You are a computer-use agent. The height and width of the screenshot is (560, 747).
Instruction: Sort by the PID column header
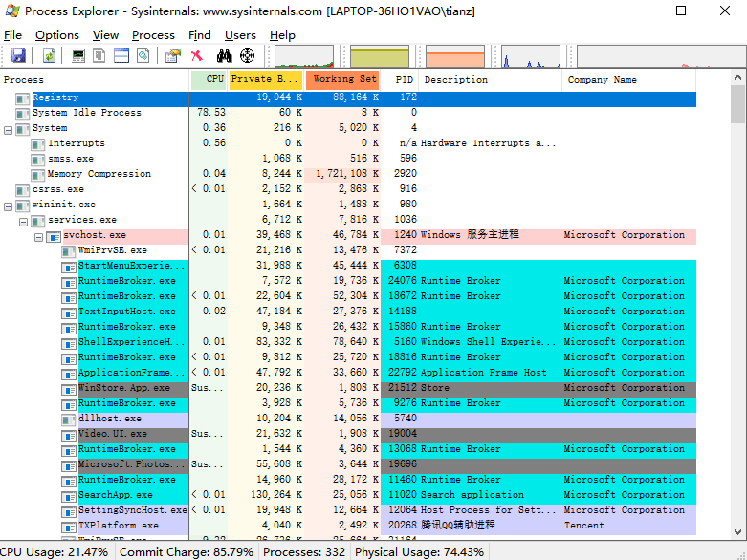pyautogui.click(x=399, y=79)
